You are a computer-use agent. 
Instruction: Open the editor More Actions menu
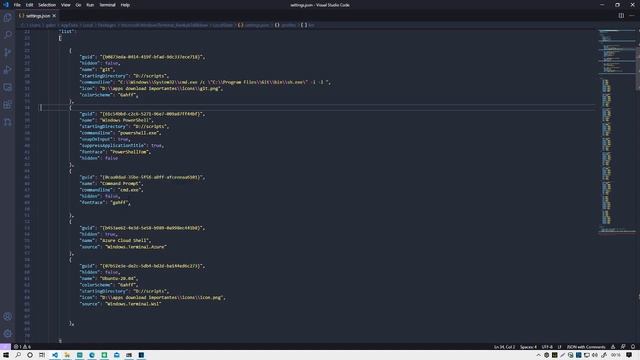click(x=632, y=16)
